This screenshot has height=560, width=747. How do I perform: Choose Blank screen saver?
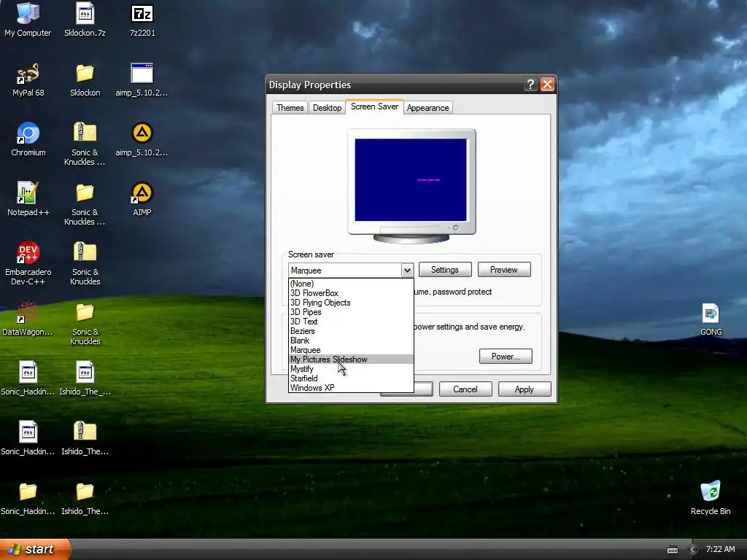351,341
